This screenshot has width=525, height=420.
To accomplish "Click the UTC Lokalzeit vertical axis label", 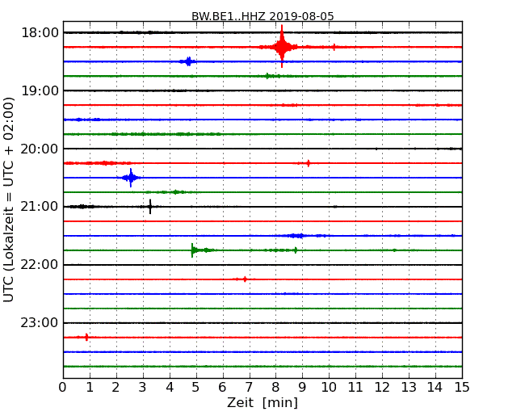I will [8, 199].
